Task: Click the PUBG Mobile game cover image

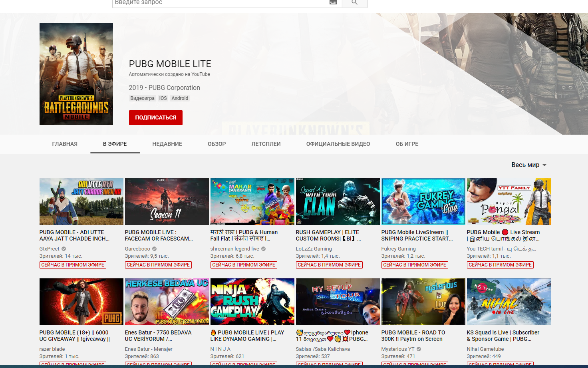Action: [76, 74]
